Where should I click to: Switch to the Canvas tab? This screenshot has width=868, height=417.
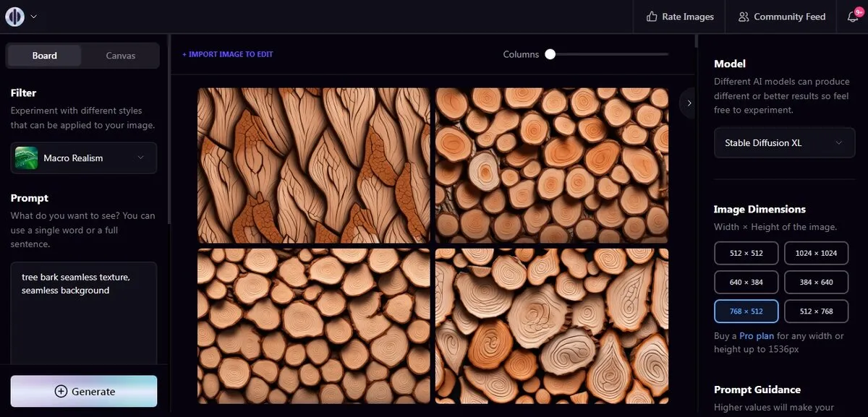pos(120,56)
